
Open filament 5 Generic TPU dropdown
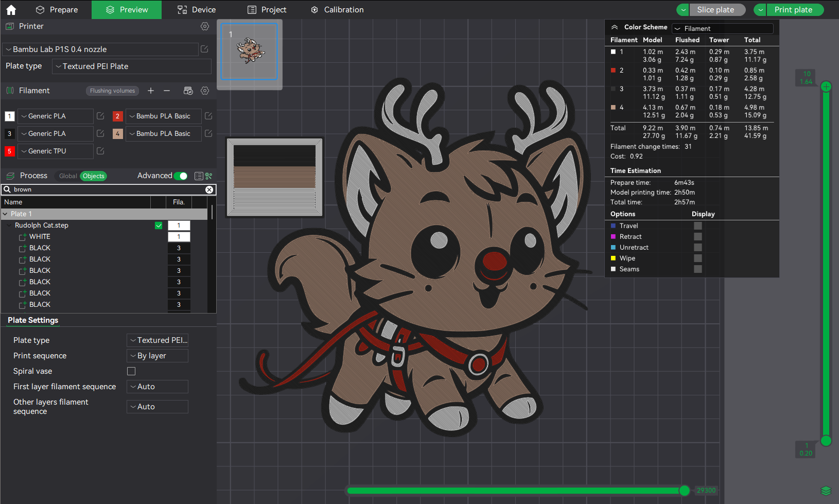pos(56,151)
